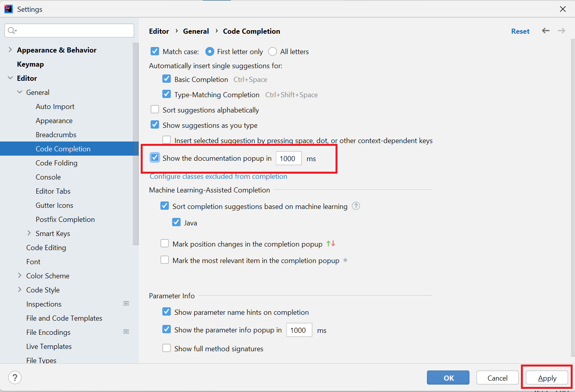Image resolution: width=575 pixels, height=392 pixels.
Task: Click the documentation popup delay input showing 1000
Action: tap(288, 158)
